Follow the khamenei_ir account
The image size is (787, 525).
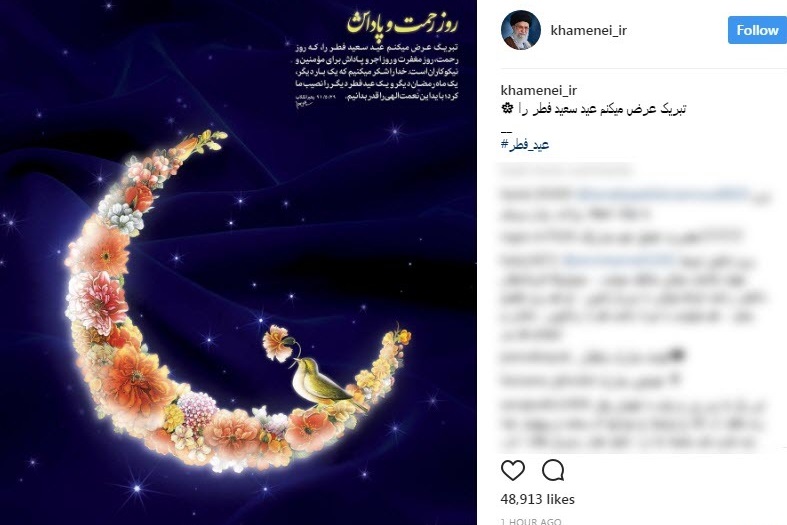click(757, 30)
